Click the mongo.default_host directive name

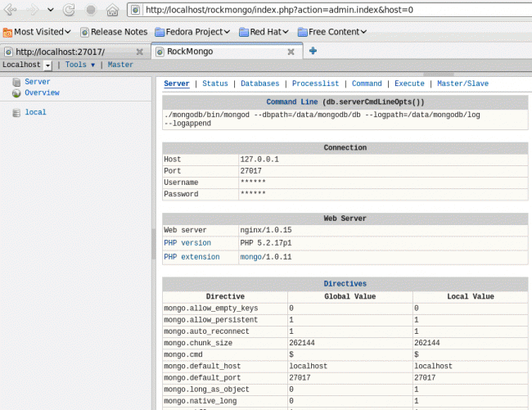202,367
